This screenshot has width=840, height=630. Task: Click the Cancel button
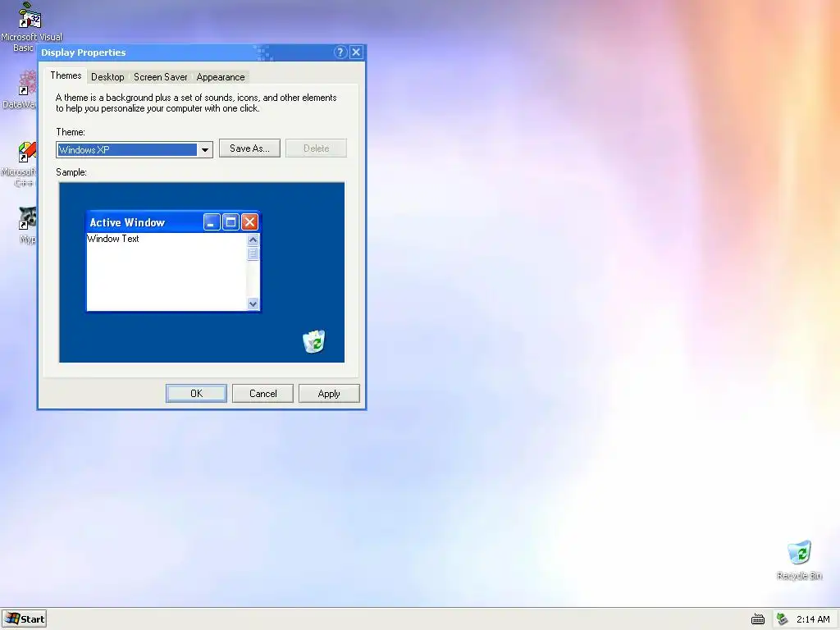coord(263,394)
